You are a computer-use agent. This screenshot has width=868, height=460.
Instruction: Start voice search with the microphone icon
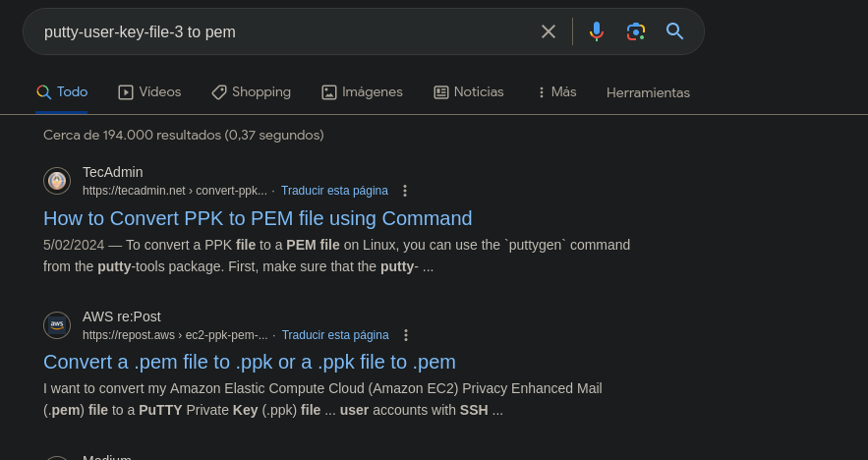596,31
